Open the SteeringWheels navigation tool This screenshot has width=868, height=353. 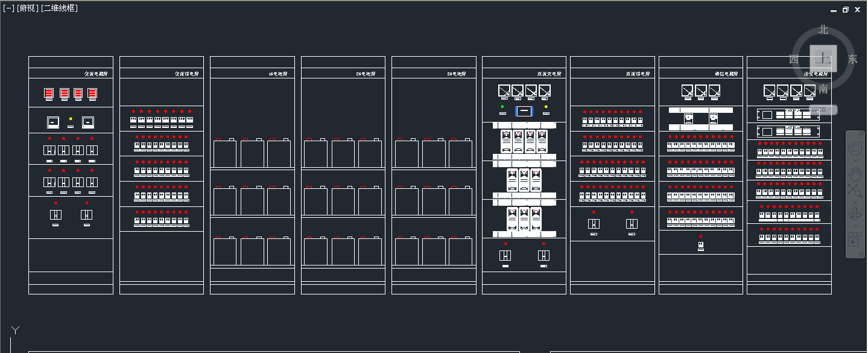[x=855, y=148]
